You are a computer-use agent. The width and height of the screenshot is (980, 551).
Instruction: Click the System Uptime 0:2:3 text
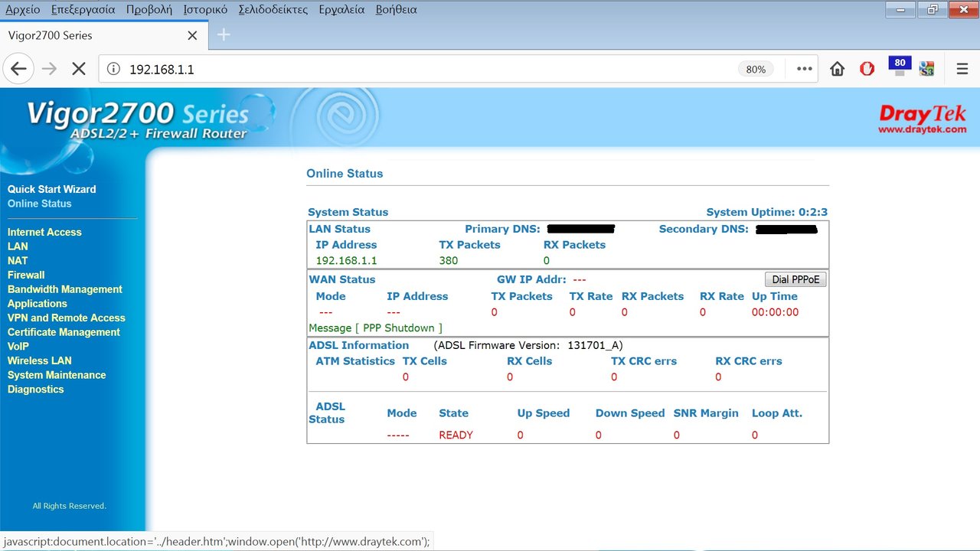(x=766, y=212)
